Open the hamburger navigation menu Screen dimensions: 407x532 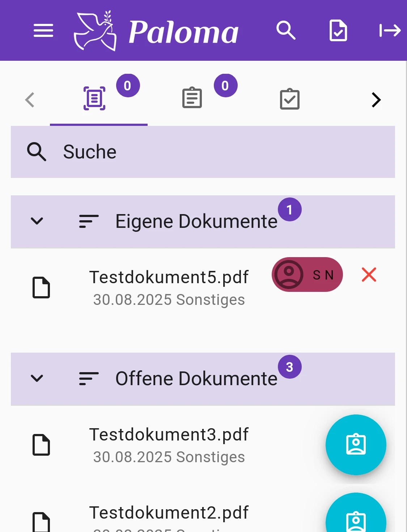pos(43,30)
